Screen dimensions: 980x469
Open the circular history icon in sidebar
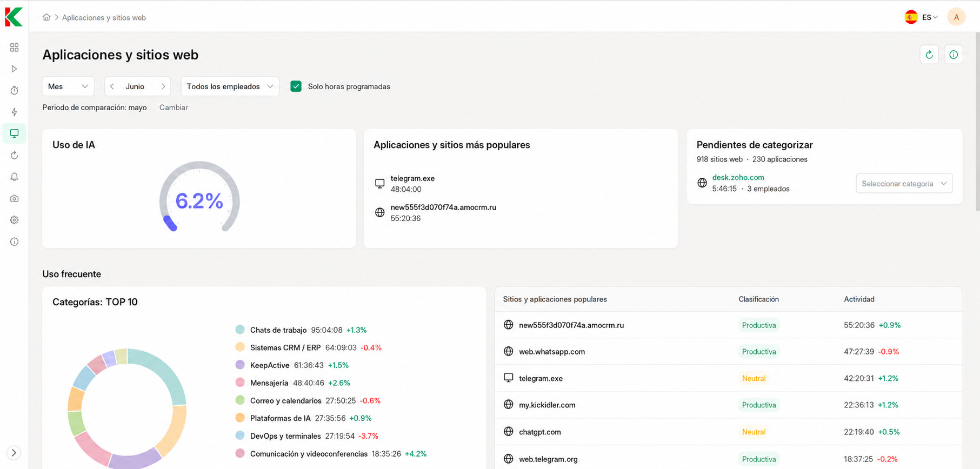(15, 156)
